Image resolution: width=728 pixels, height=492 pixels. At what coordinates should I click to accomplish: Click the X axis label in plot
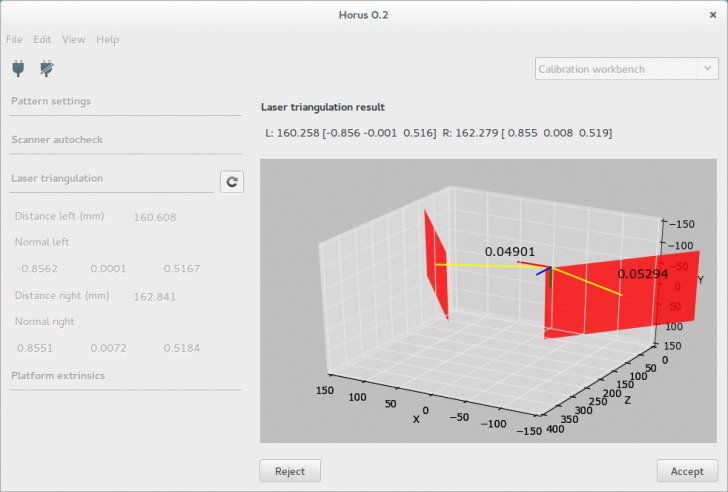point(416,420)
